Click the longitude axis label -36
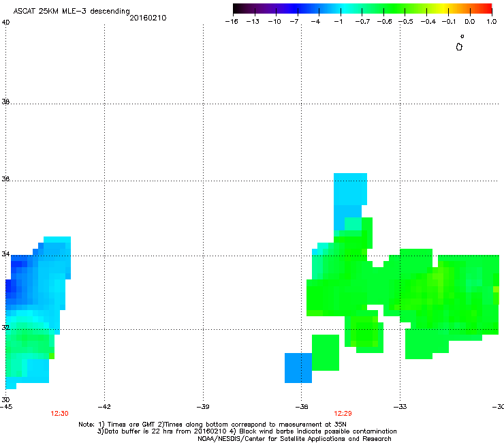504x443 pixels. pyautogui.click(x=302, y=407)
